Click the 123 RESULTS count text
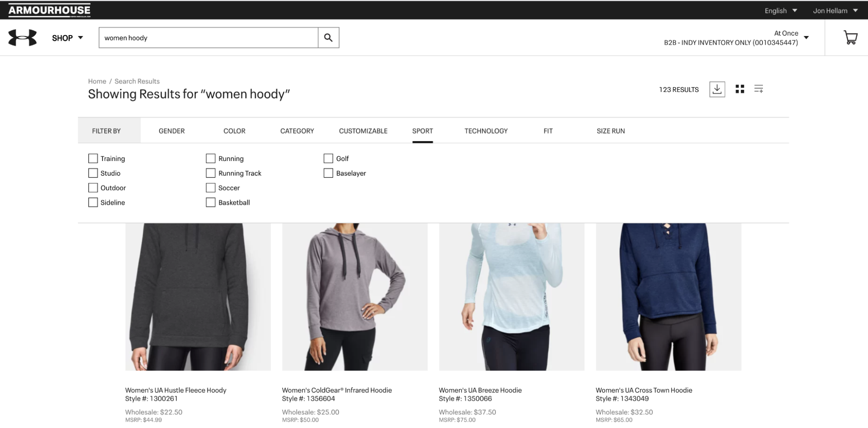This screenshot has height=428, width=868. pyautogui.click(x=679, y=89)
